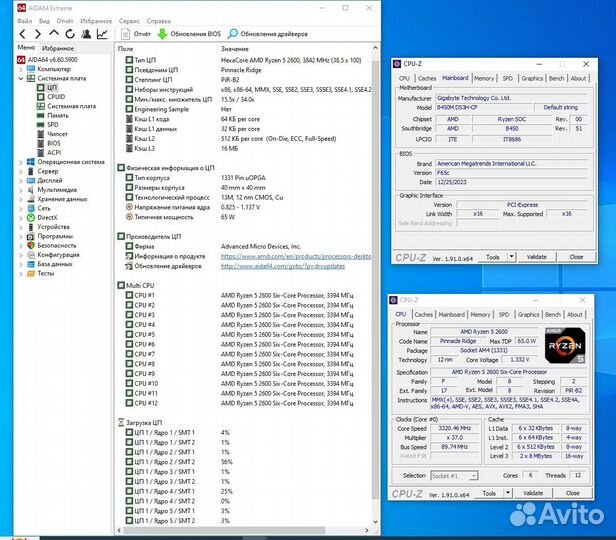Expand the Сеть tree branch

point(20,208)
